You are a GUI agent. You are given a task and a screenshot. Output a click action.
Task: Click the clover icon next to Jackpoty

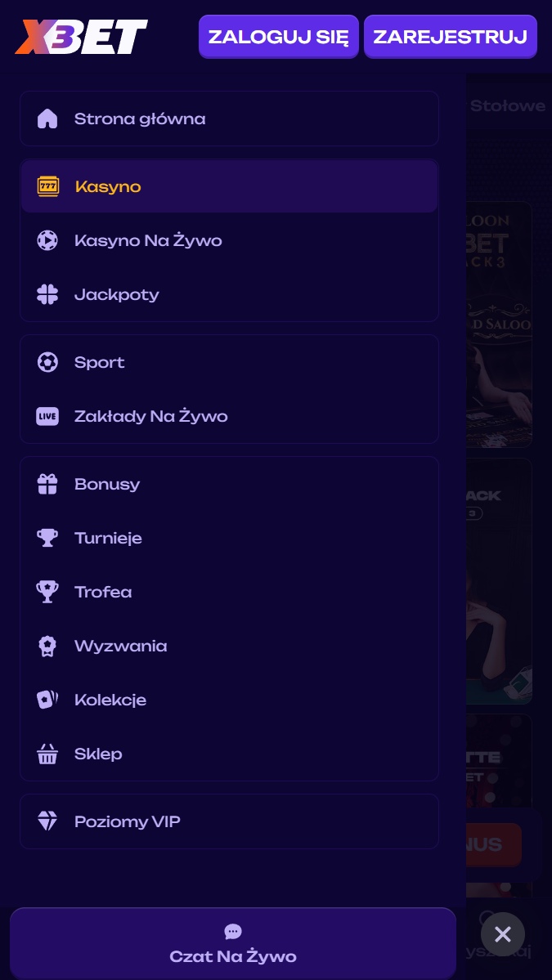coord(47,294)
